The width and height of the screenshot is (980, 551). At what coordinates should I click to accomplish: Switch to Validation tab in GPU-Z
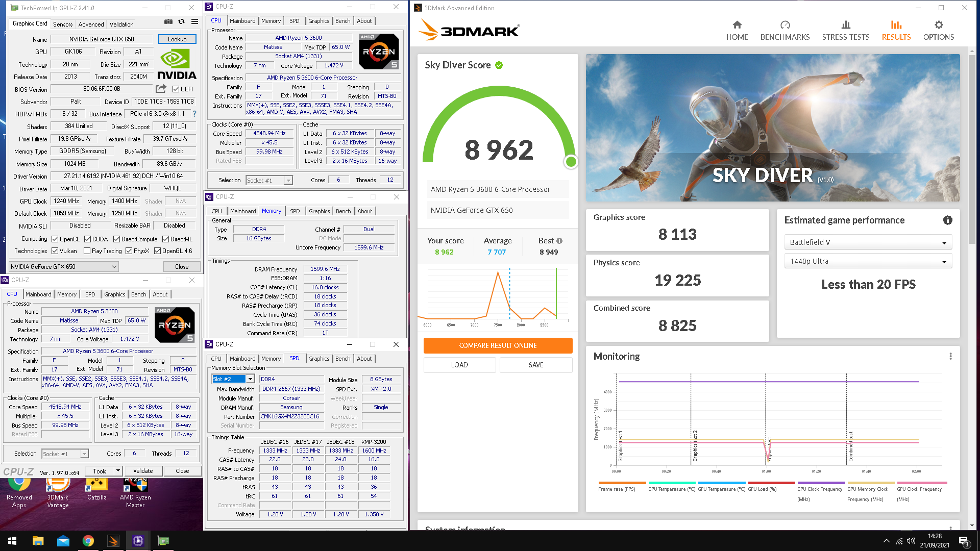[x=121, y=24]
